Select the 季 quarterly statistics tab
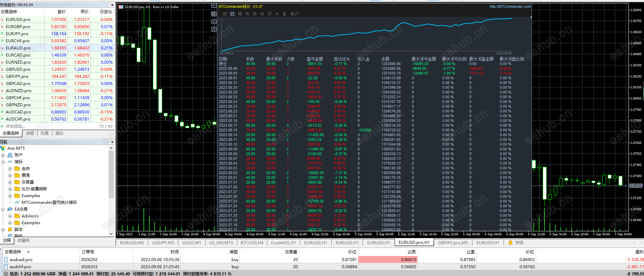The width and height of the screenshot is (644, 276). pyautogui.click(x=254, y=14)
